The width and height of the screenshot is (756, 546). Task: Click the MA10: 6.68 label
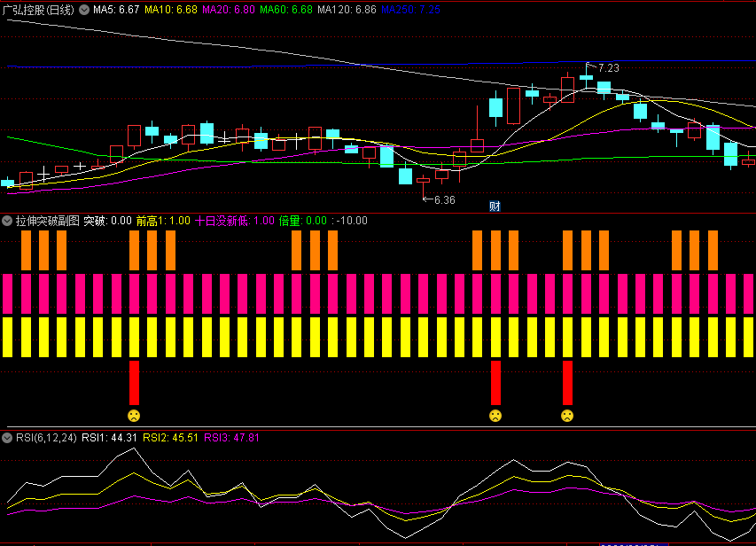tap(171, 10)
